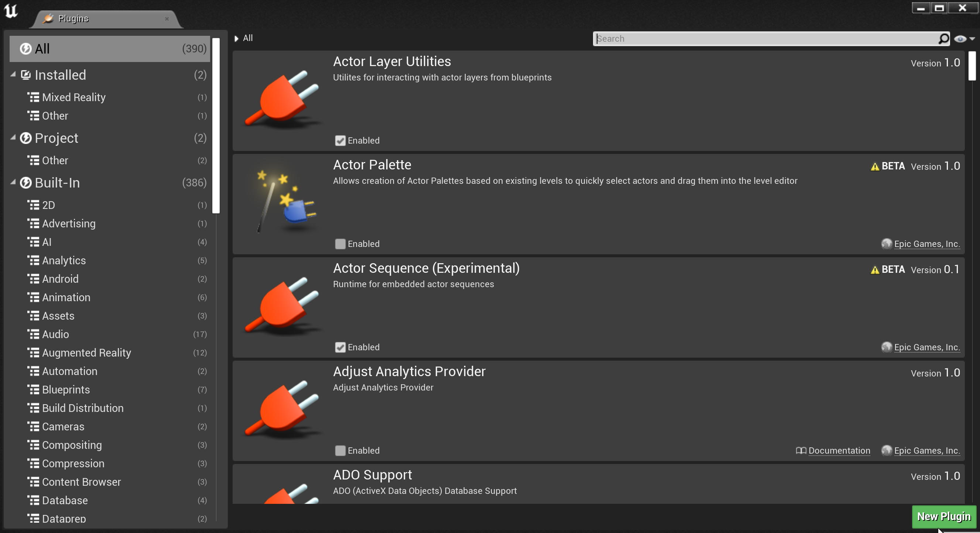Image resolution: width=980 pixels, height=533 pixels.
Task: Click the BETA warning icon on Actor Palette
Action: coord(875,166)
